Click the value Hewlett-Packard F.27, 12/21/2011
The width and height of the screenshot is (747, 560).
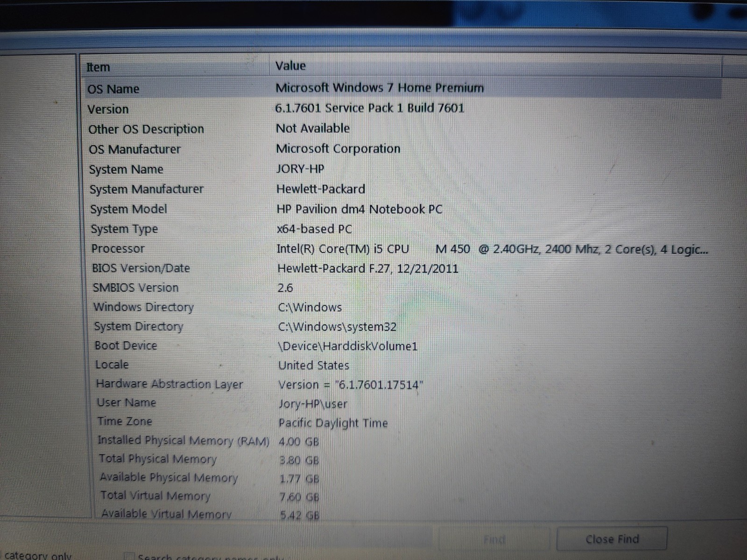(368, 269)
